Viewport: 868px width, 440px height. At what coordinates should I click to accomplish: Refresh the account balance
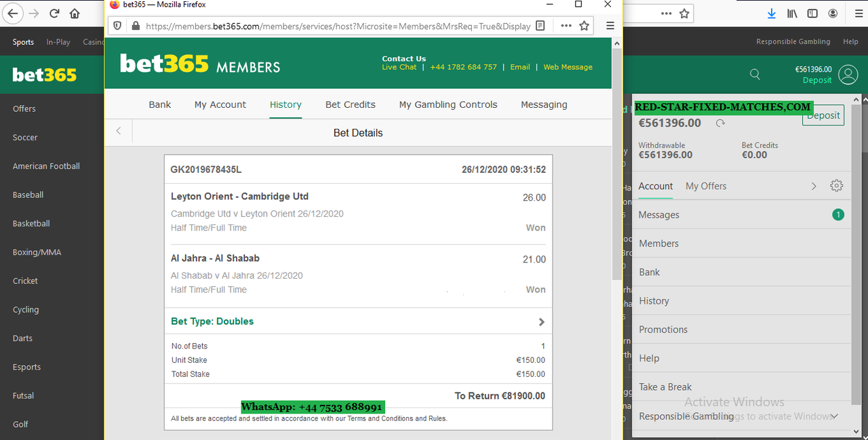720,123
